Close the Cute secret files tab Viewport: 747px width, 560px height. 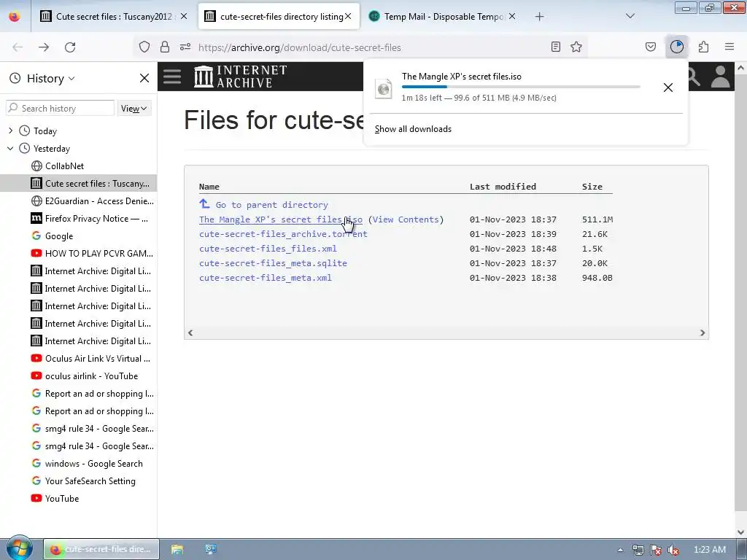click(x=184, y=17)
